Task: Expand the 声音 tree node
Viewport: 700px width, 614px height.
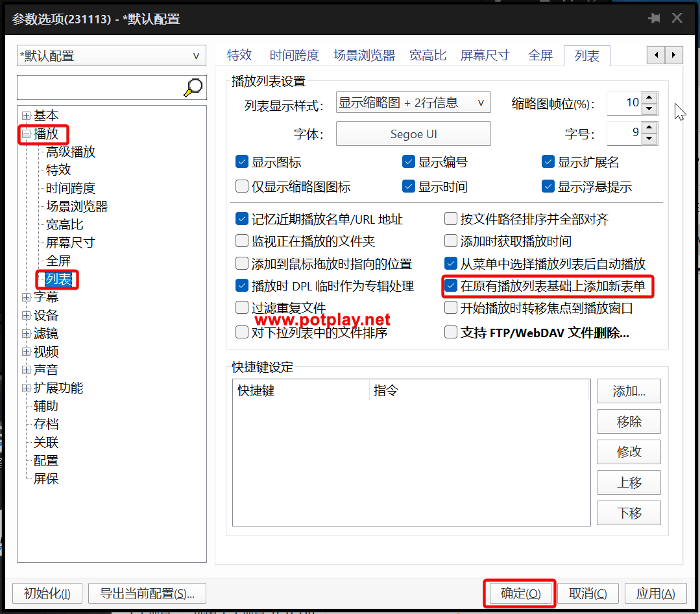Action: coord(27,370)
